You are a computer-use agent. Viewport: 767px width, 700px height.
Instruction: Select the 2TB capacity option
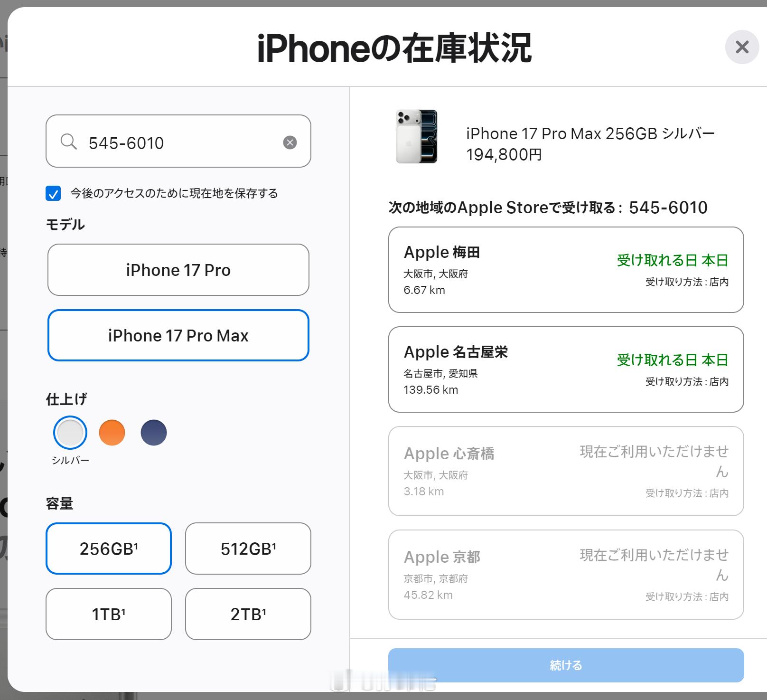coord(248,614)
